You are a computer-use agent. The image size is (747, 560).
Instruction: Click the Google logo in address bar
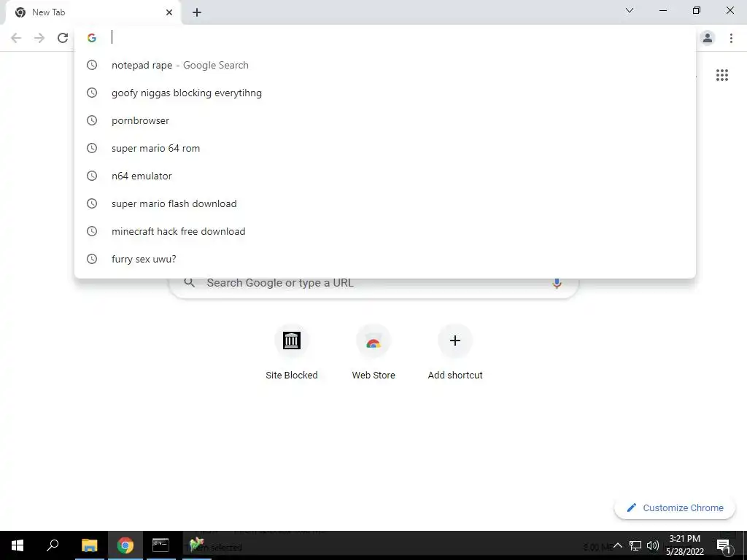[92, 38]
